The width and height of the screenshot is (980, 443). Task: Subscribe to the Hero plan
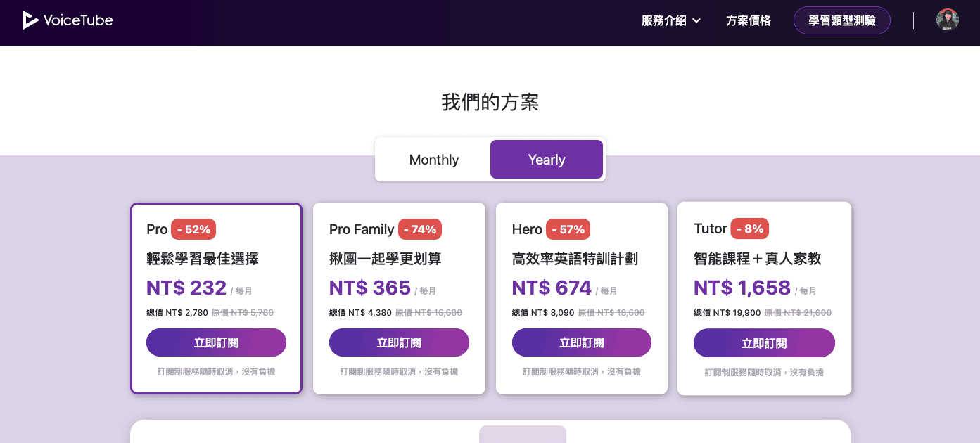click(582, 342)
